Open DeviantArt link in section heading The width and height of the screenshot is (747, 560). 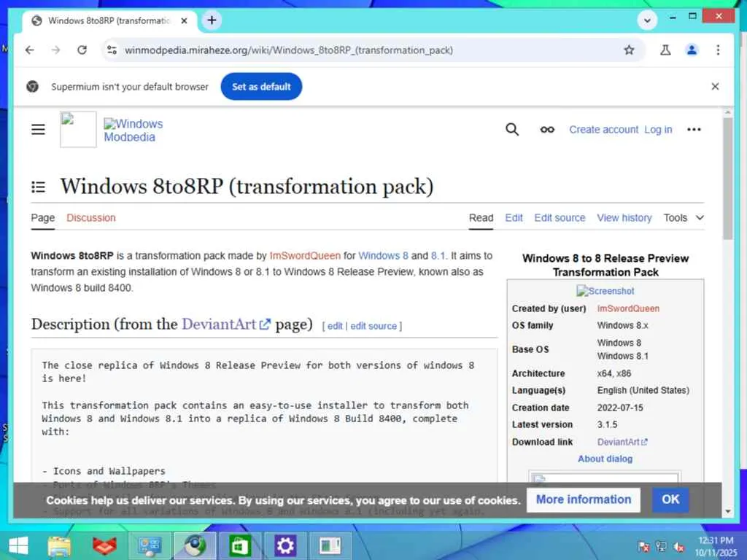(x=226, y=324)
